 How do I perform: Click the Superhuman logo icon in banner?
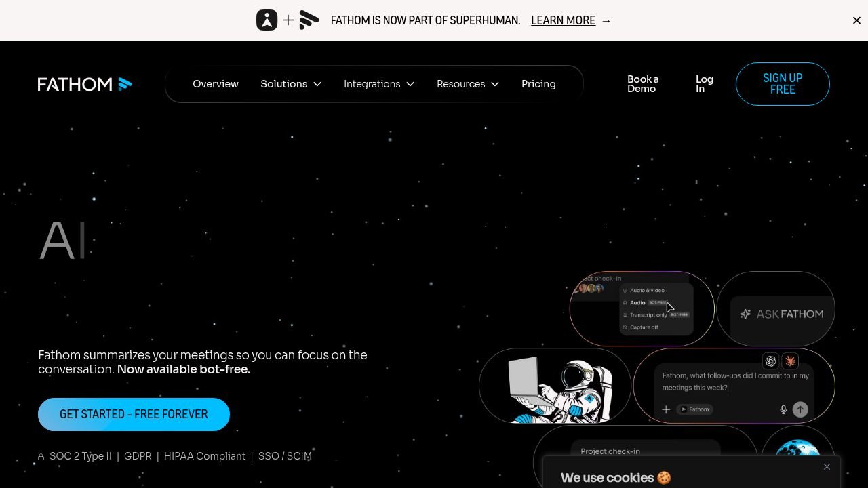tap(267, 20)
